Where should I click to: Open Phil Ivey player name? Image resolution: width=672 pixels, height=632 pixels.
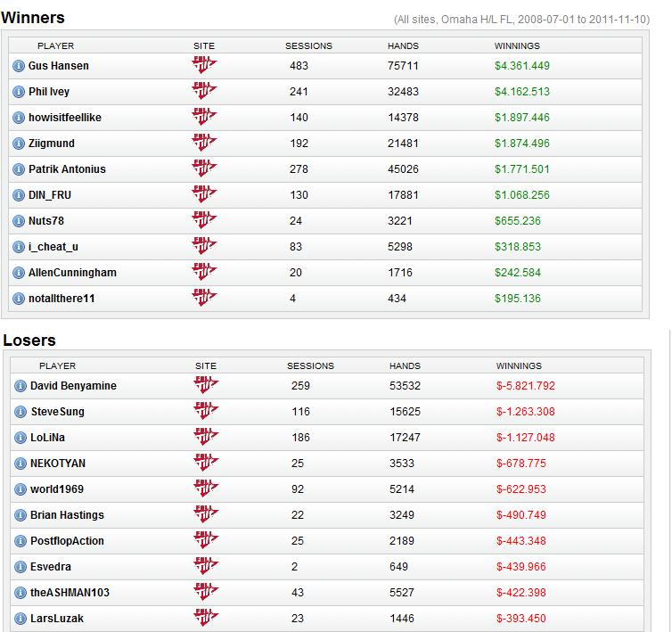click(x=49, y=92)
